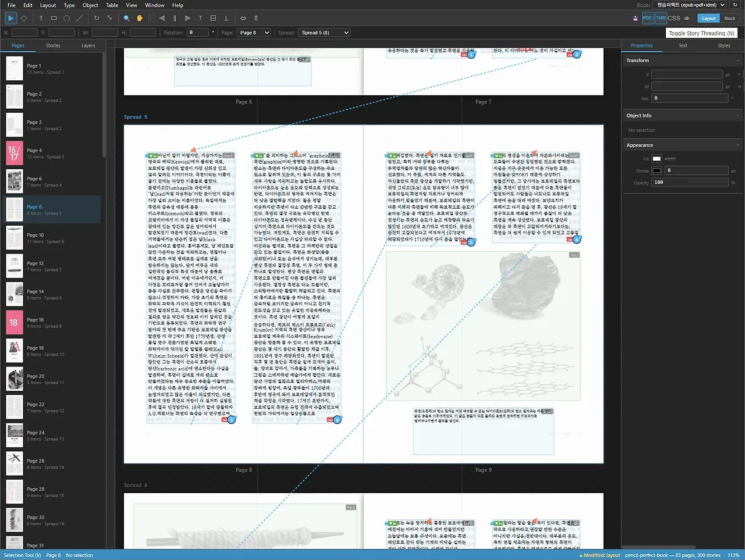Open the Styles tab
745x560 pixels.
pos(724,45)
